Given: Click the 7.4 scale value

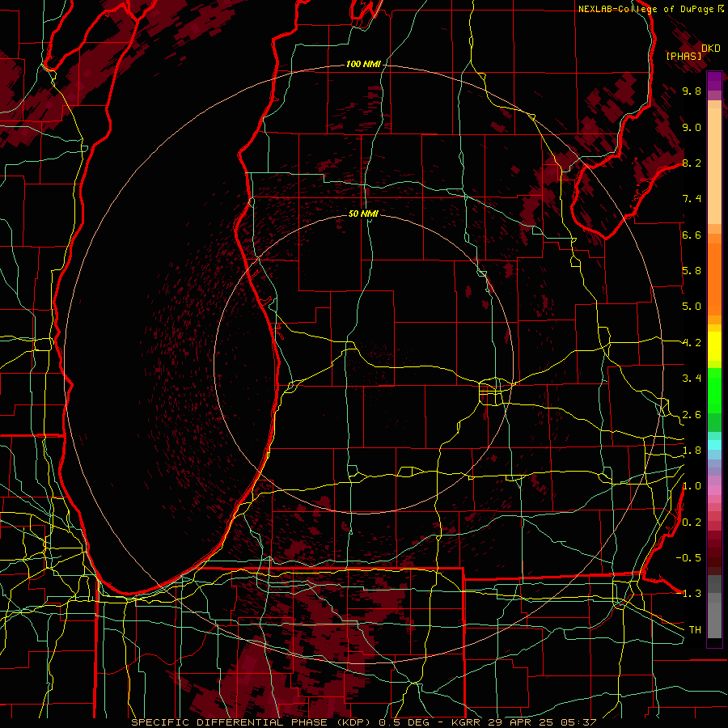Looking at the screenshot, I should (692, 199).
